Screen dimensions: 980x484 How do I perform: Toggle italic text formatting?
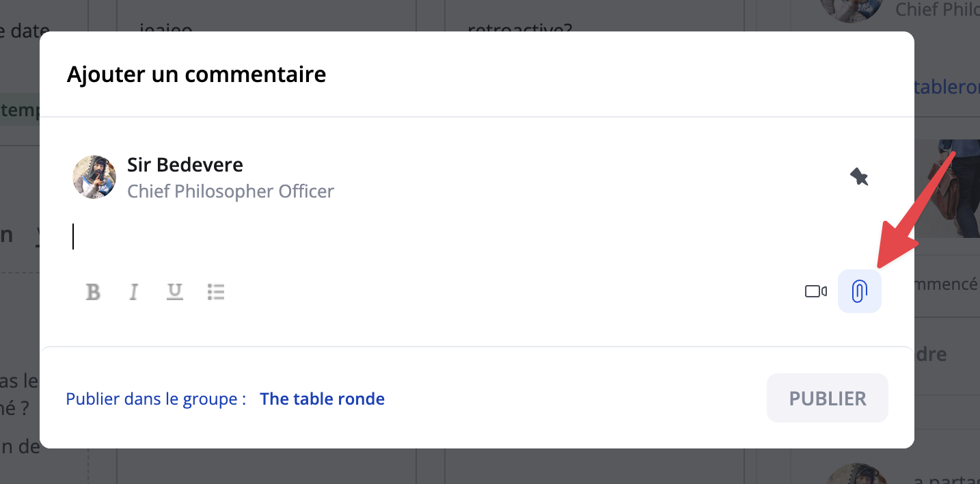pos(134,292)
